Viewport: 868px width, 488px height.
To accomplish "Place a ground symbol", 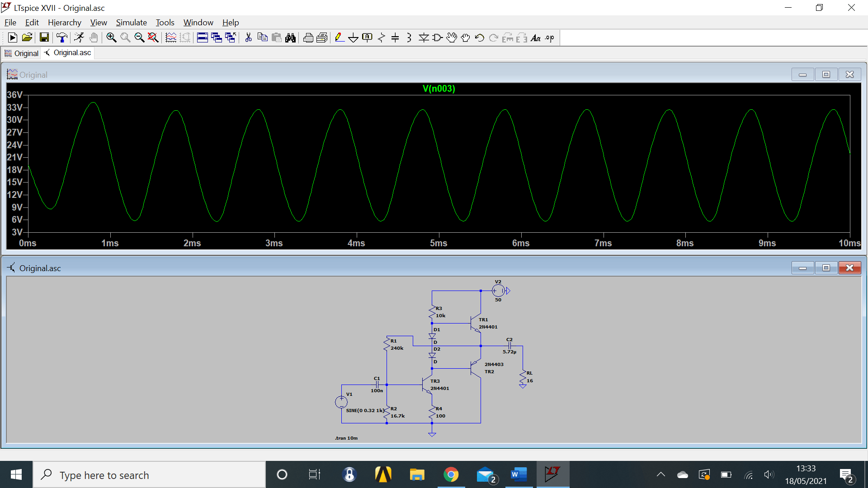I will (353, 38).
